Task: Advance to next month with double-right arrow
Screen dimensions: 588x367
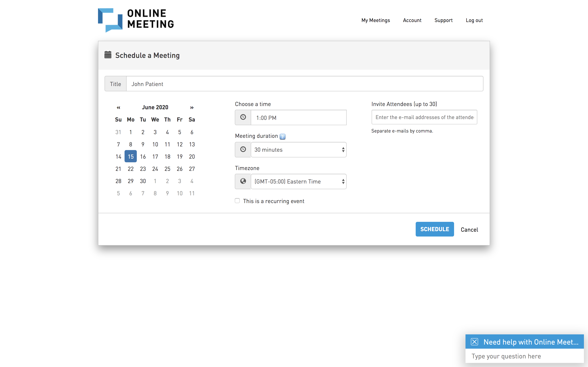Action: (x=192, y=107)
